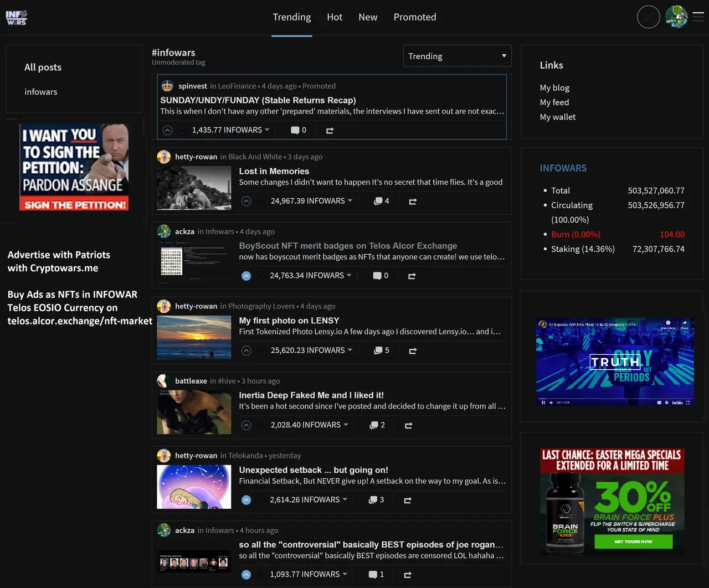
Task: Upvote the SUNDAY/UNDY/FUNDAY post
Action: click(x=168, y=130)
